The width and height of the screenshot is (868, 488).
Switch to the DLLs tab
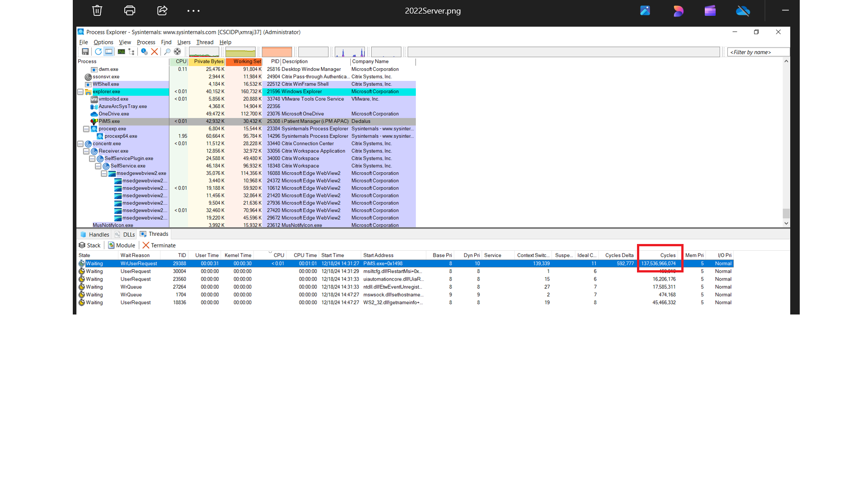pos(125,235)
